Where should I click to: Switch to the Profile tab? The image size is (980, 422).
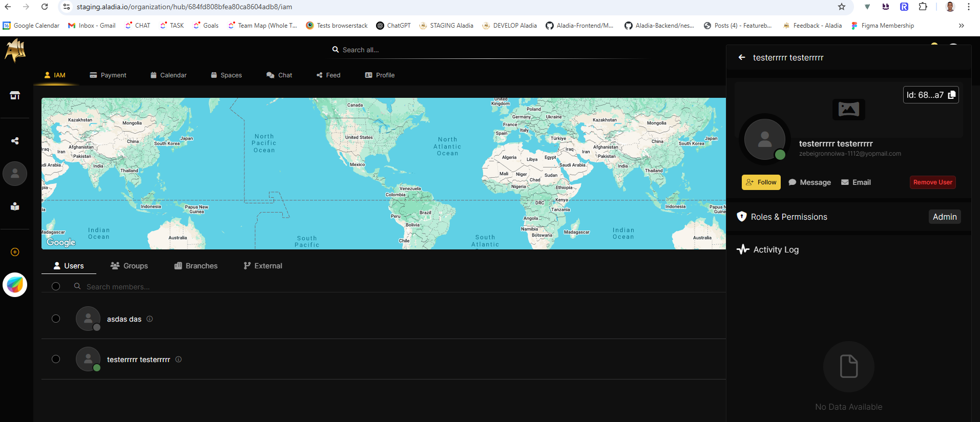380,75
